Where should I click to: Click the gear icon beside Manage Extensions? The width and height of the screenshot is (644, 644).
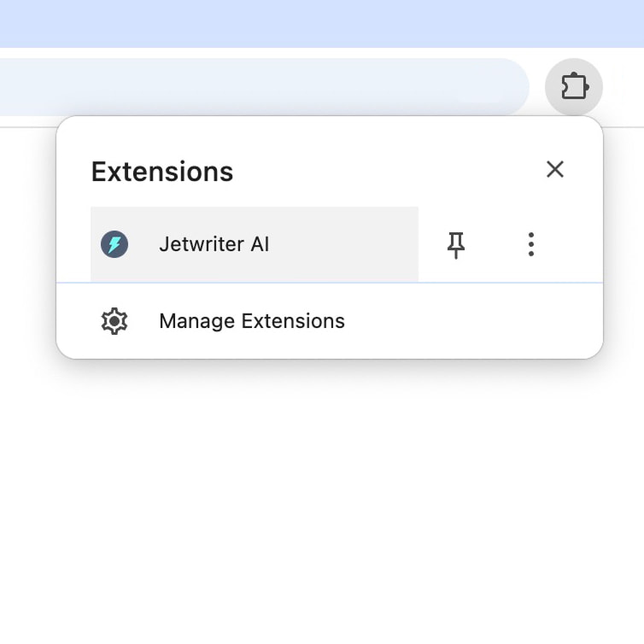click(114, 321)
